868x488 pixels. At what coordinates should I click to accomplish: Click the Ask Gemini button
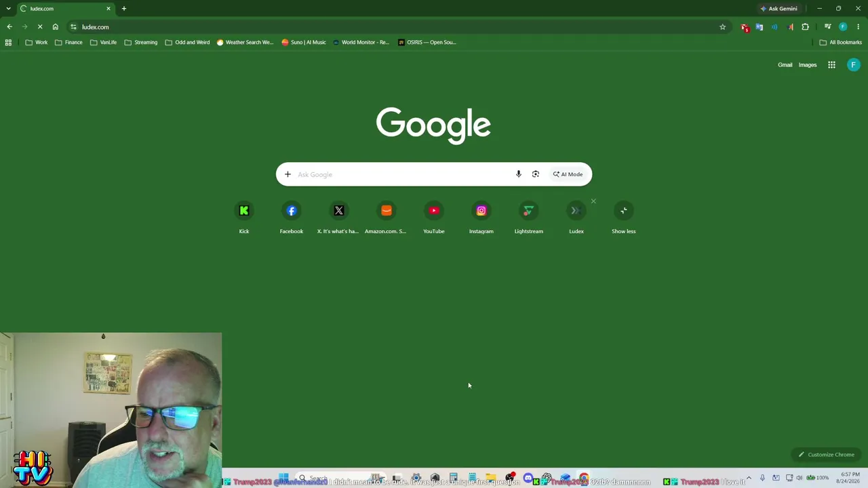click(778, 9)
